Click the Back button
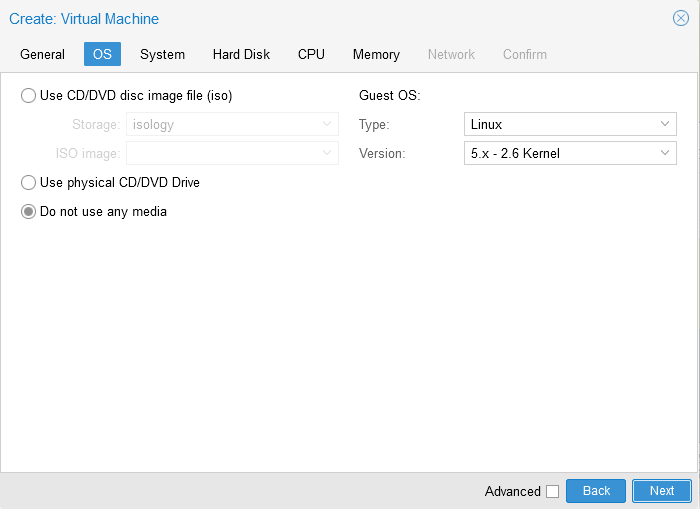 click(596, 491)
